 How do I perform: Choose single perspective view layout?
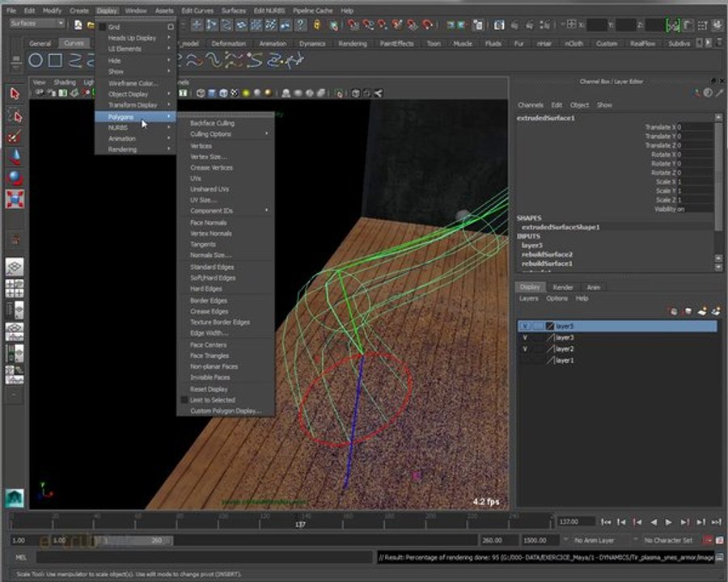15,267
